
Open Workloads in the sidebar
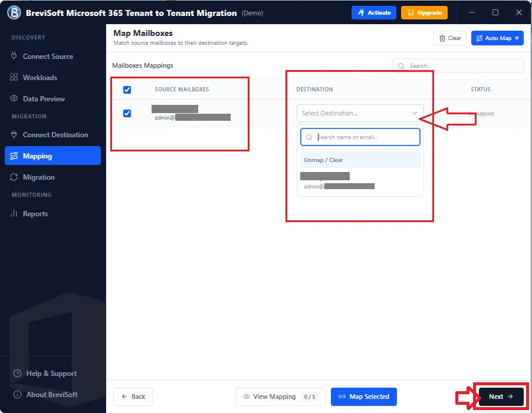pos(52,78)
